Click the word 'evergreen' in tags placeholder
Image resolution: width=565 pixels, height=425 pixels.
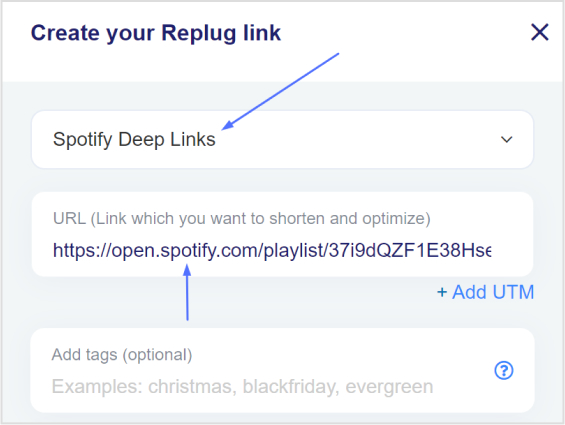389,387
